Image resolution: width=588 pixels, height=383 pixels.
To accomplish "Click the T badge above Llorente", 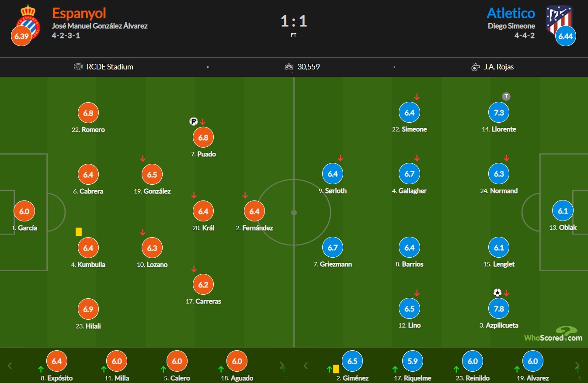I will pos(506,97).
